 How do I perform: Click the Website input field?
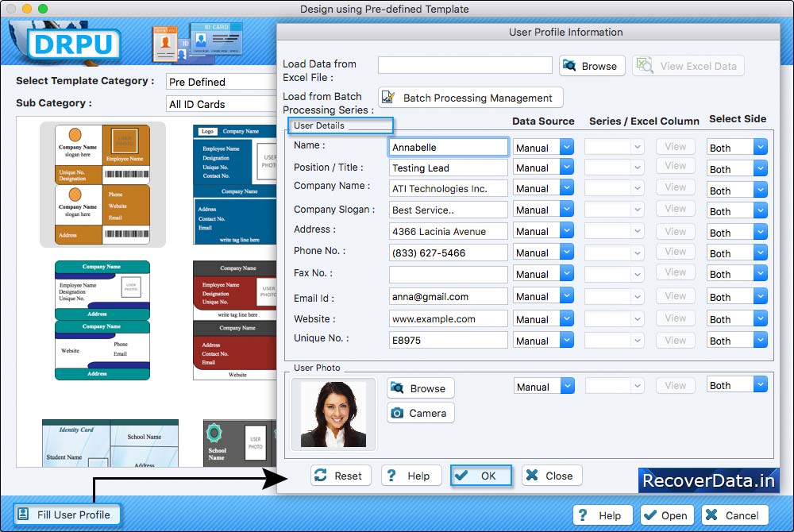coord(448,319)
